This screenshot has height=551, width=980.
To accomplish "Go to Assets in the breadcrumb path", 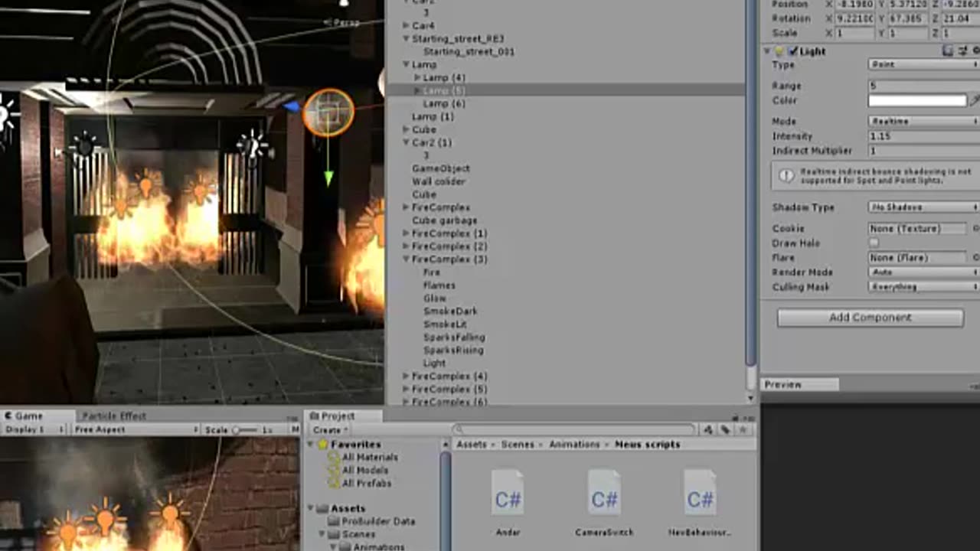I will click(x=471, y=444).
